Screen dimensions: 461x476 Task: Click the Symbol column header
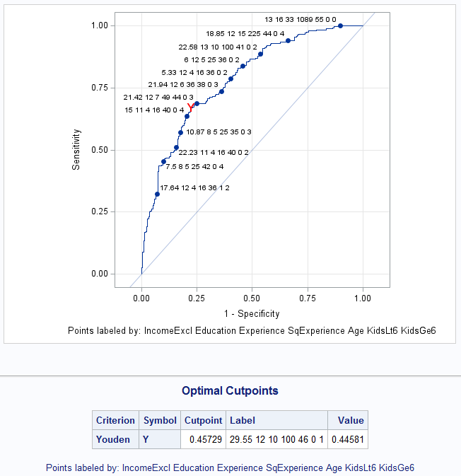click(160, 420)
